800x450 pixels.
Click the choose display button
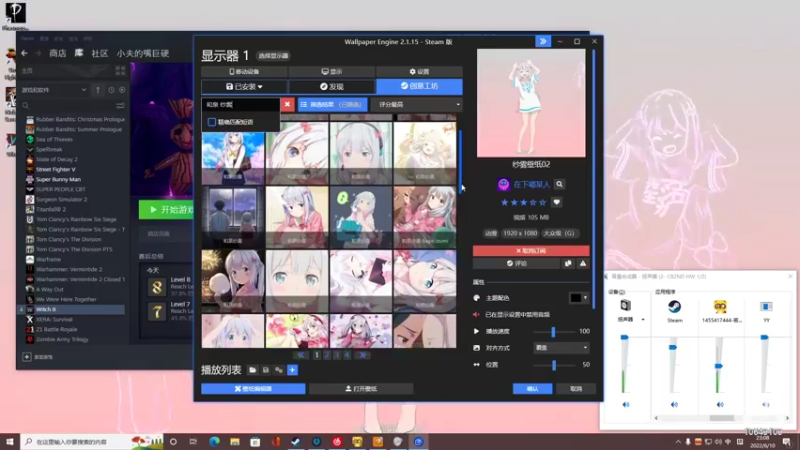[273, 56]
